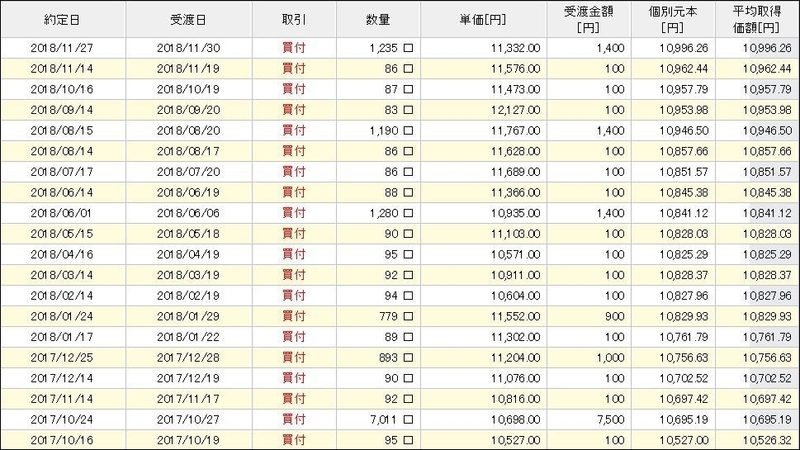The width and height of the screenshot is (800, 450).
Task: Select trade date 2018/11/27
Action: click(62, 48)
